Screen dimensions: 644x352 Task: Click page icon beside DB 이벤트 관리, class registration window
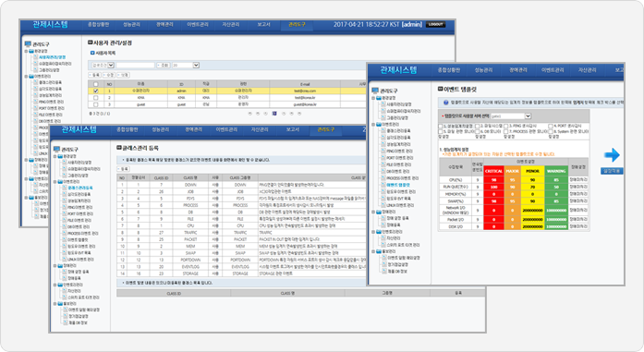pos(65,226)
